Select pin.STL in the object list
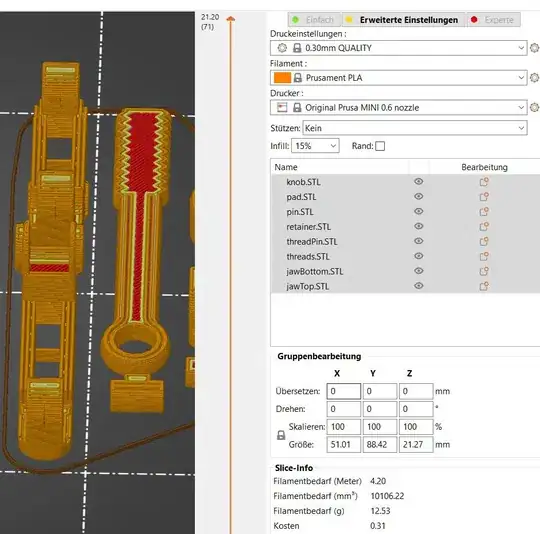The image size is (540, 534). (x=300, y=212)
